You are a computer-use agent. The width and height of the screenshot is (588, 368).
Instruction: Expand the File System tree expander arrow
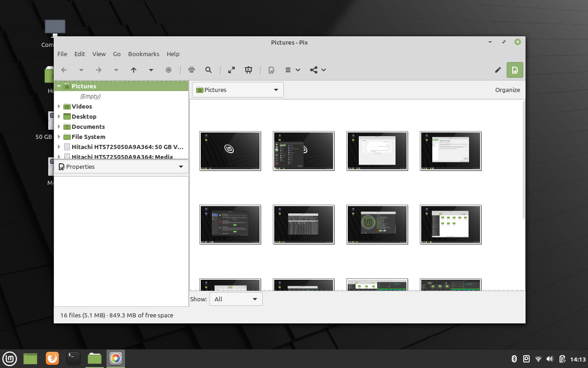[59, 137]
